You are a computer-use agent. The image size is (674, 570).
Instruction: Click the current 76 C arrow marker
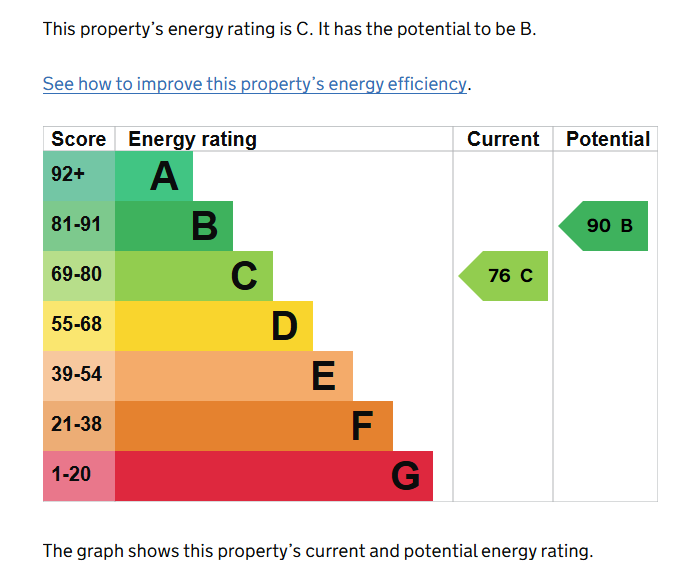pyautogui.click(x=506, y=276)
